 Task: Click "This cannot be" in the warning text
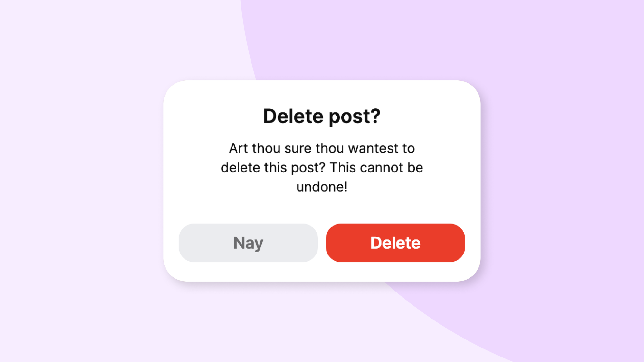coord(376,168)
